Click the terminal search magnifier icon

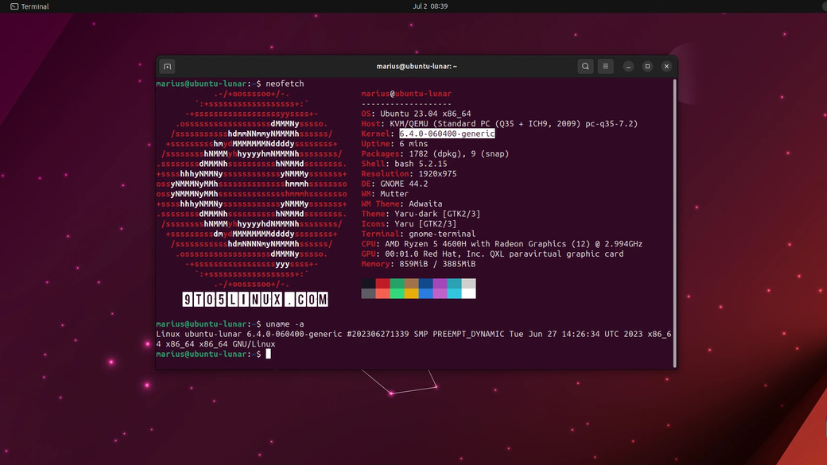(585, 67)
